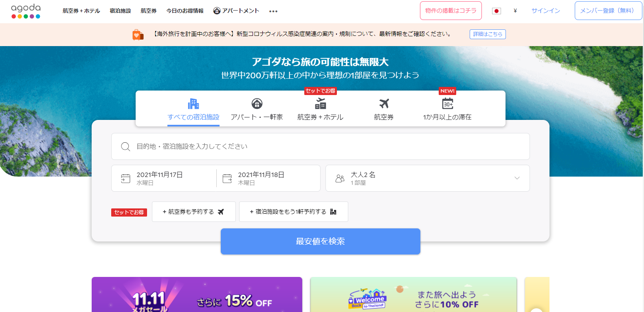Screen dimensions: 644x312
Task: Click the destination search text field
Action: tap(321, 146)
